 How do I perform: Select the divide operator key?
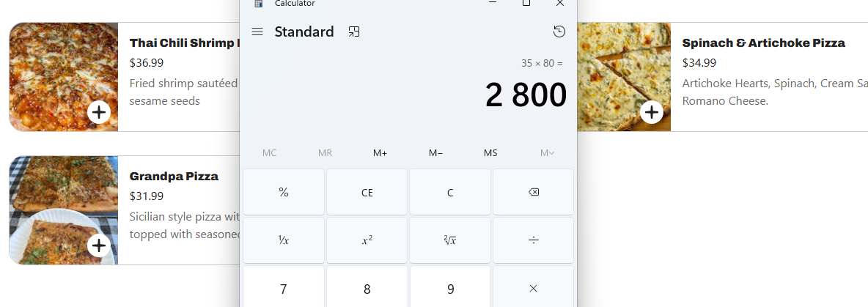[x=533, y=240]
